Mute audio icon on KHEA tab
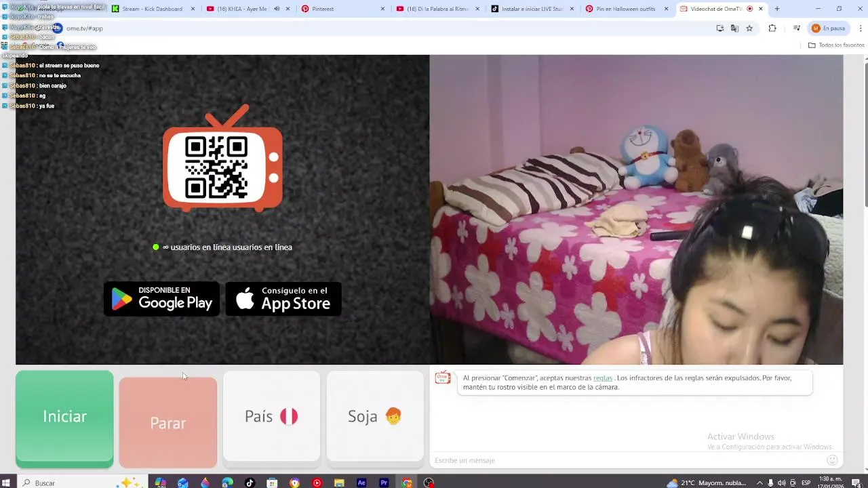Image resolution: width=868 pixels, height=488 pixels. tap(277, 9)
